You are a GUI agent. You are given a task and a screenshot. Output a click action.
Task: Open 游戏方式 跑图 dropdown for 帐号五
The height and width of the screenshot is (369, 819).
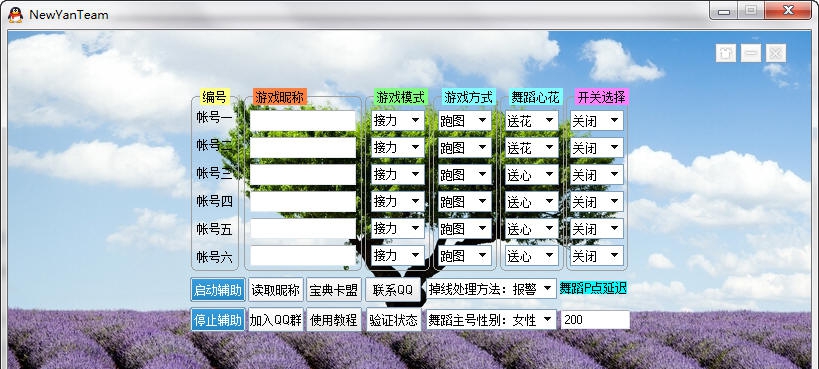click(x=464, y=228)
